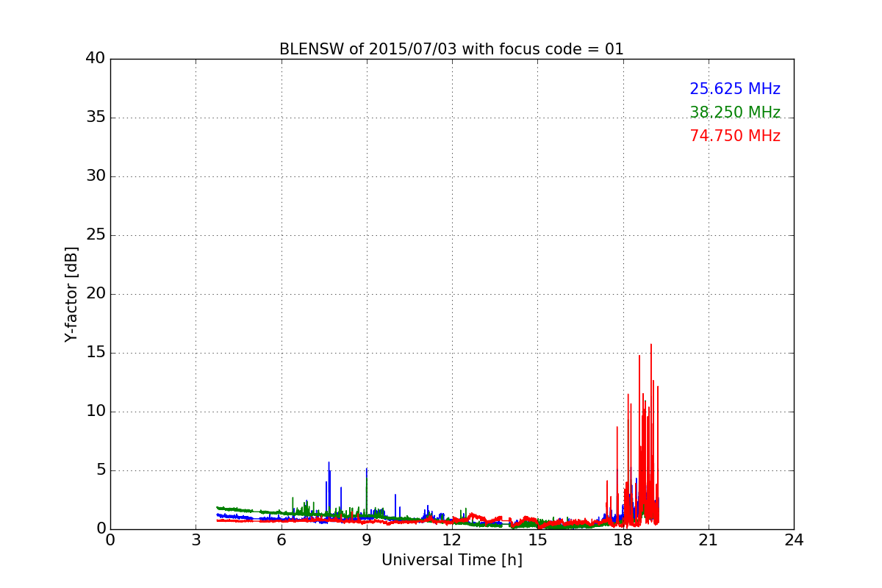
Task: Click the y-axis tick label 30
Action: coord(96,176)
